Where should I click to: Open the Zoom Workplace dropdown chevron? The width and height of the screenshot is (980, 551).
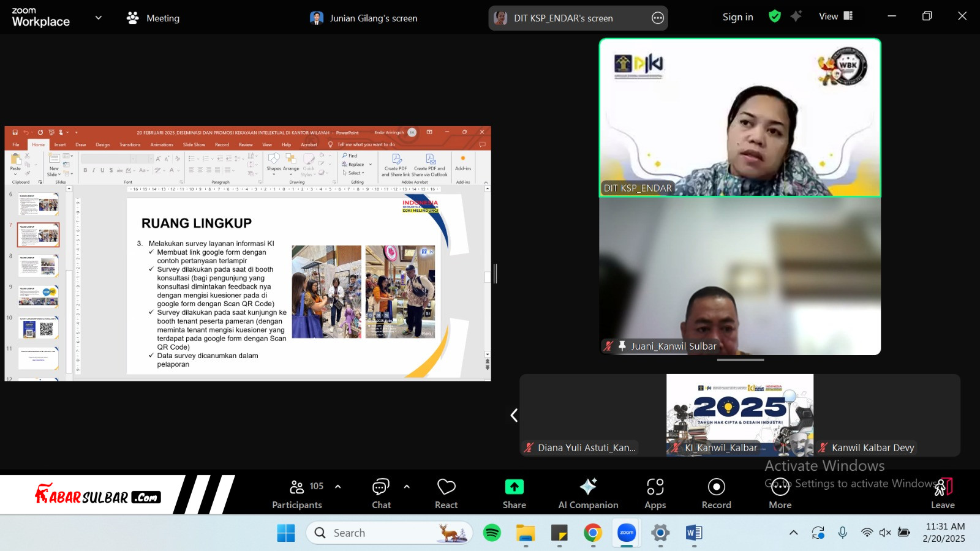pos(99,18)
